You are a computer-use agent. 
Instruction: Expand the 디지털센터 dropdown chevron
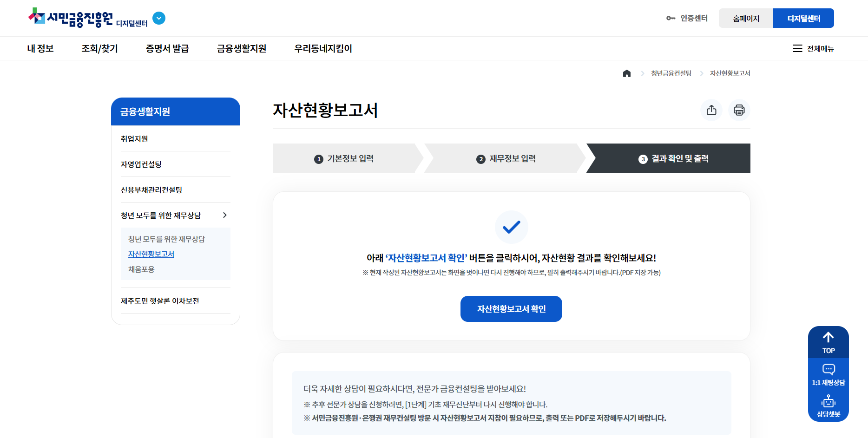159,18
